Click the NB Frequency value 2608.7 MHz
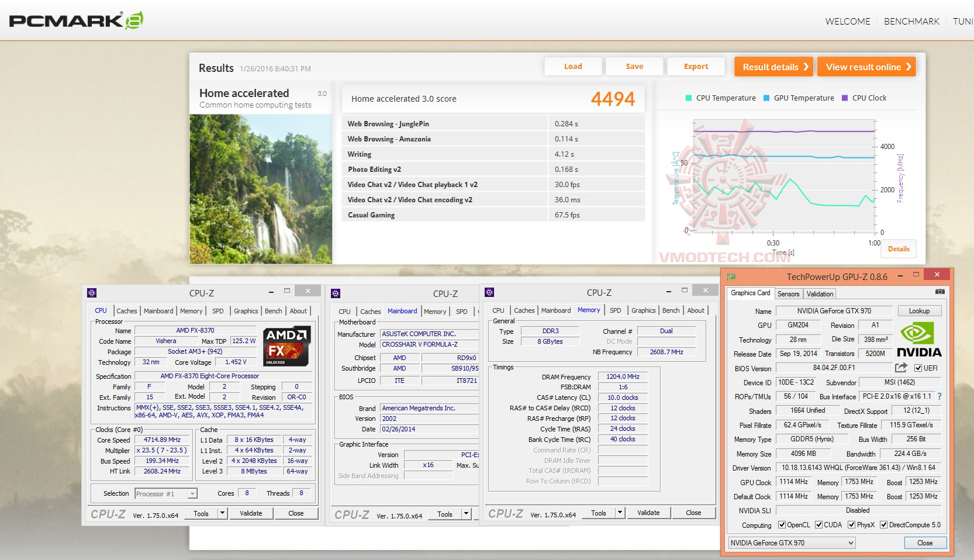Image resolution: width=974 pixels, height=560 pixels. pos(666,352)
